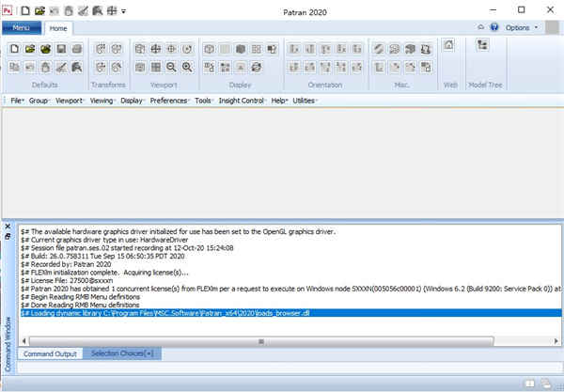Viewport: 564px width, 392px height.
Task: Click the Zoom In magnifier in the Viewport group
Action: 187,67
